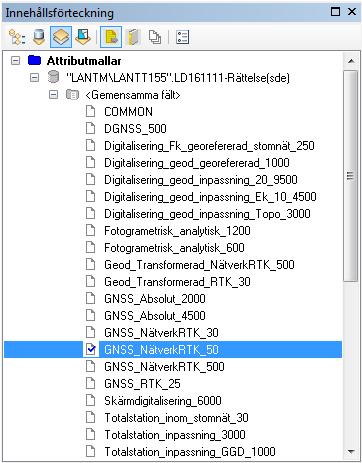Viewport: 362px width, 463px height.
Task: Select Fotogrametrisk_analytisk_1200
Action: 177,231
